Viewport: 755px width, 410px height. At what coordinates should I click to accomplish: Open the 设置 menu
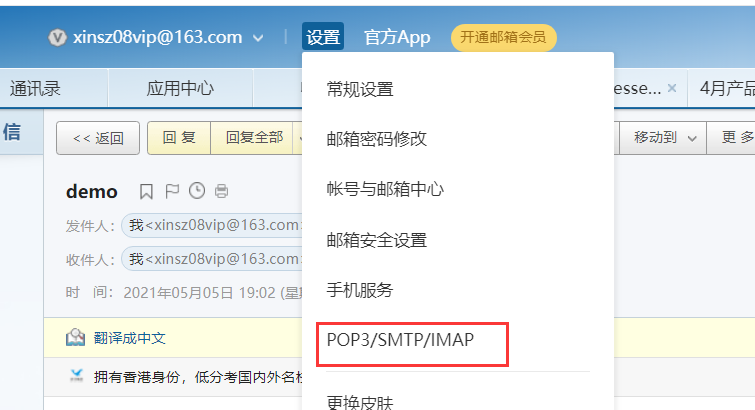(323, 37)
